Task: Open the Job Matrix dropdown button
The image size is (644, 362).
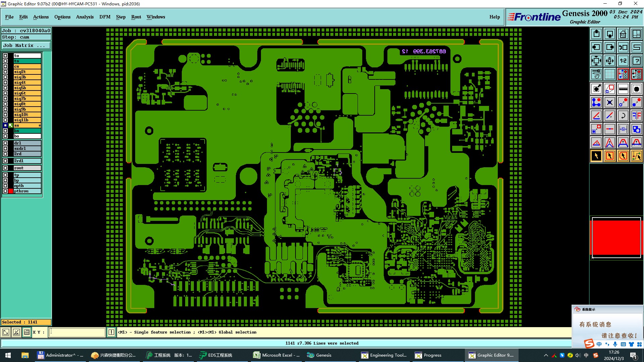Action: coord(26,46)
